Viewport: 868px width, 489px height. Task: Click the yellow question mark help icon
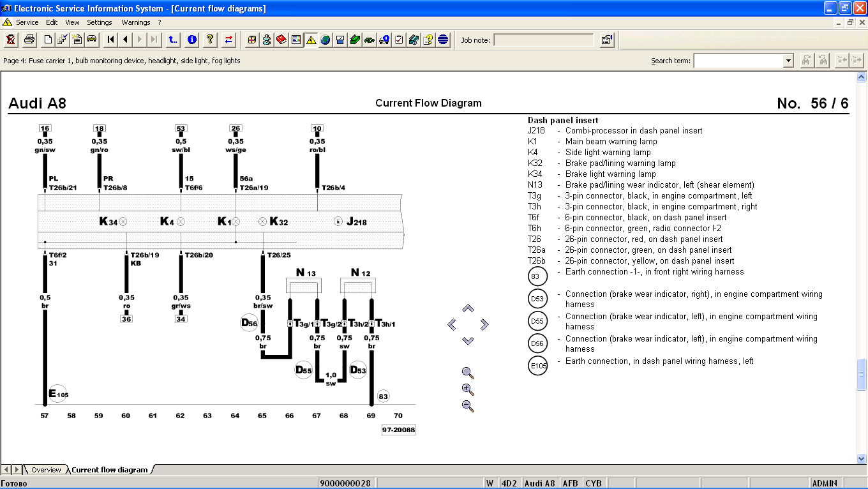point(209,40)
